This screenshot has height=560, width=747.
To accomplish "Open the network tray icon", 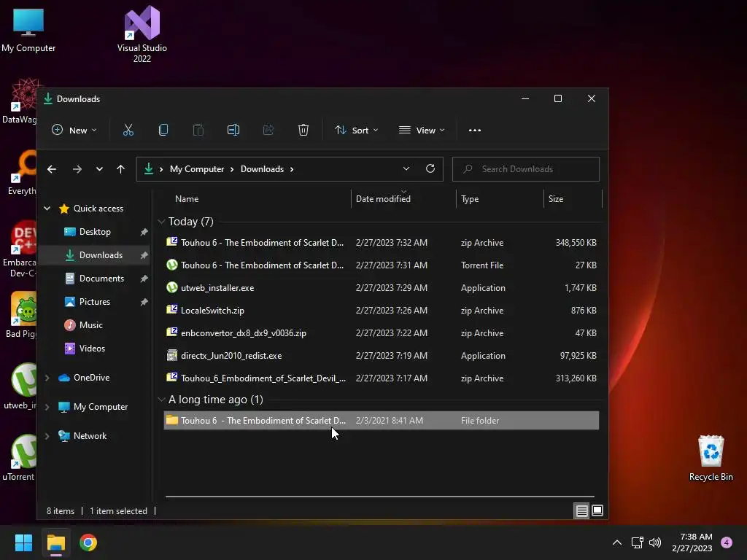I will (637, 542).
